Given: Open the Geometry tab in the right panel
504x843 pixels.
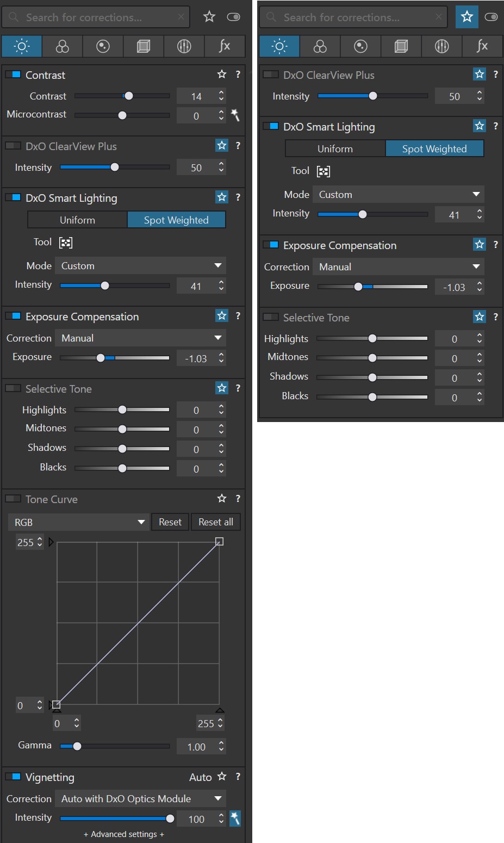Looking at the screenshot, I should tap(401, 47).
